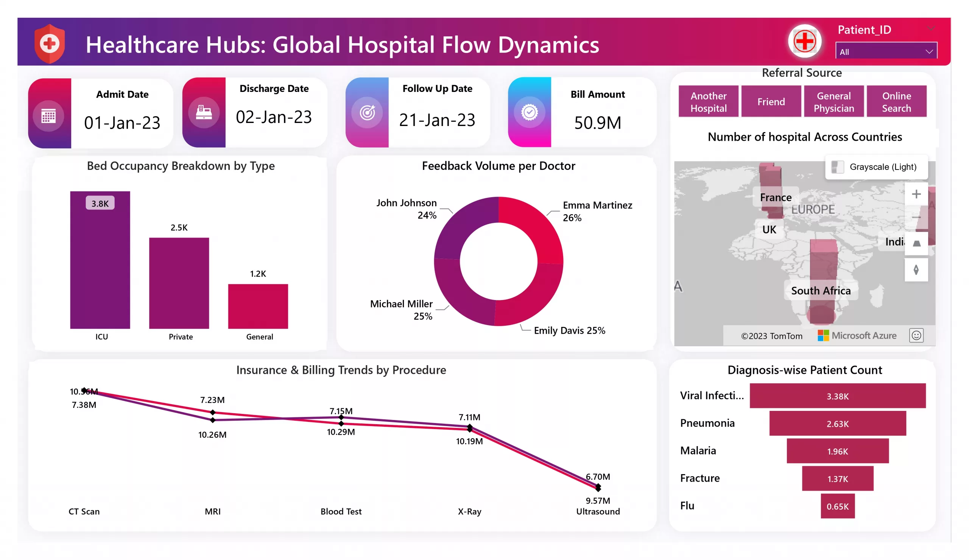Click the target icon on the Follow Up Date card
Screen dimensions: 969x560
pos(367,114)
